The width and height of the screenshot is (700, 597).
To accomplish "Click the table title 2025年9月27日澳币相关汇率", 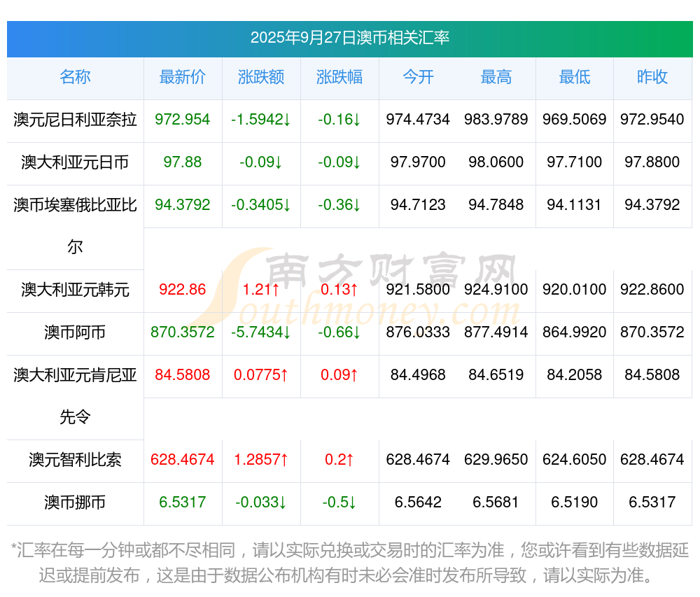I will [x=350, y=38].
